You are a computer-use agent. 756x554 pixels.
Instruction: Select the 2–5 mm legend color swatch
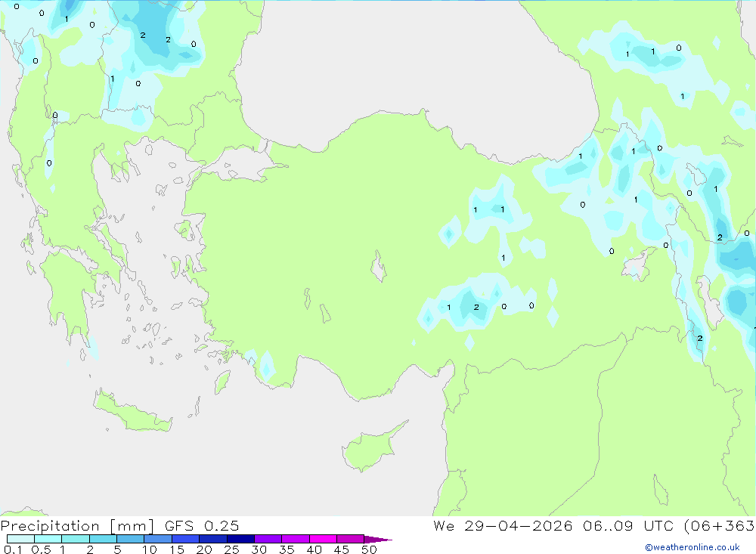click(103, 539)
